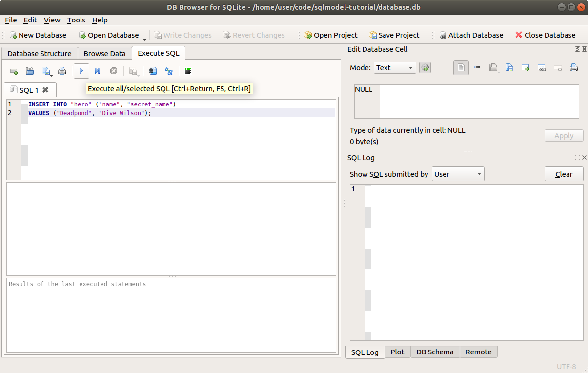The width and height of the screenshot is (588, 373).
Task: Click Close Database in the toolbar
Action: [x=545, y=35]
